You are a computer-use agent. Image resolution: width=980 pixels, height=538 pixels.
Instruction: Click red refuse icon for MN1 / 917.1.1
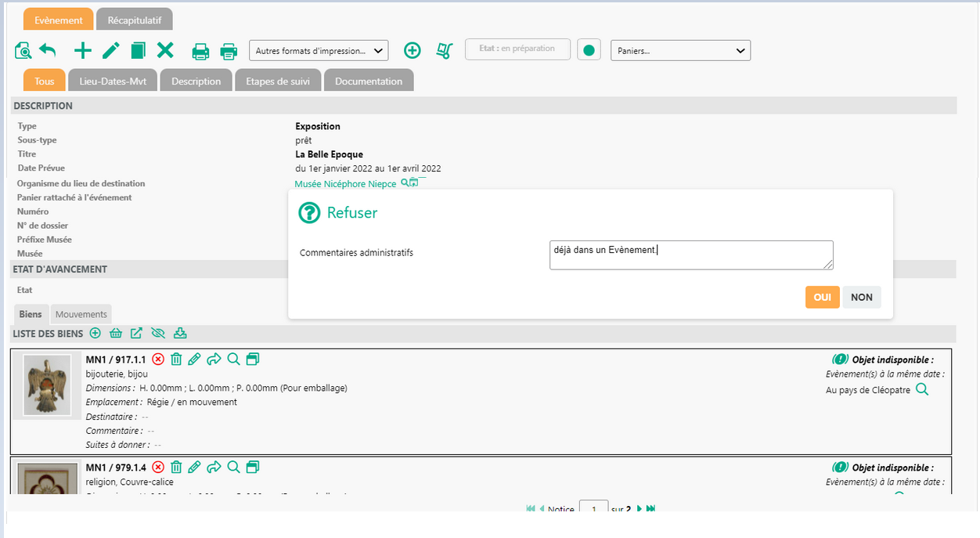coord(158,359)
